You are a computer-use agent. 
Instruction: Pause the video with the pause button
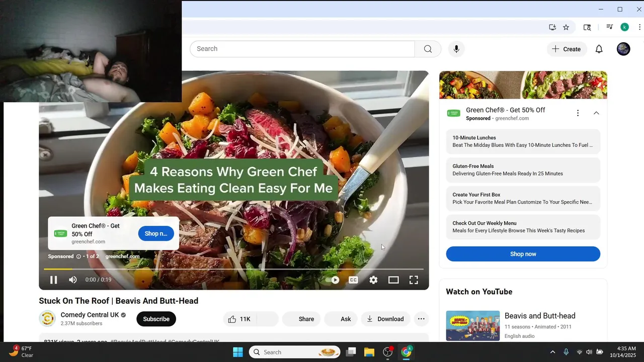(53, 280)
